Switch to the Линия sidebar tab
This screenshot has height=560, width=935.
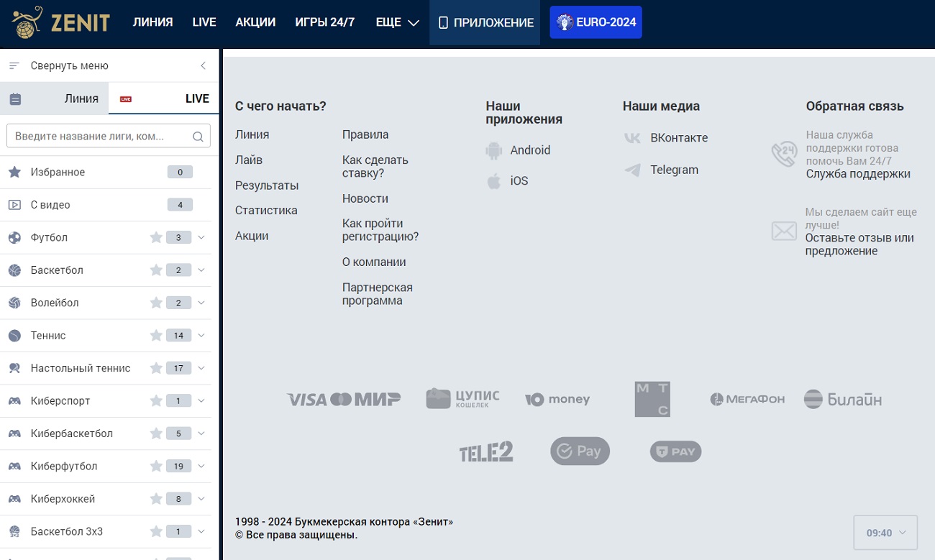coord(54,98)
